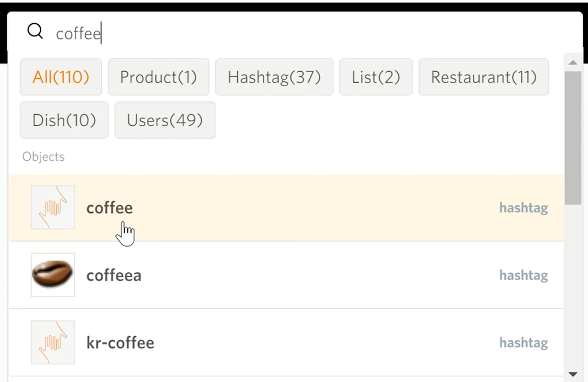Open the coffeea hashtag result

coord(113,275)
